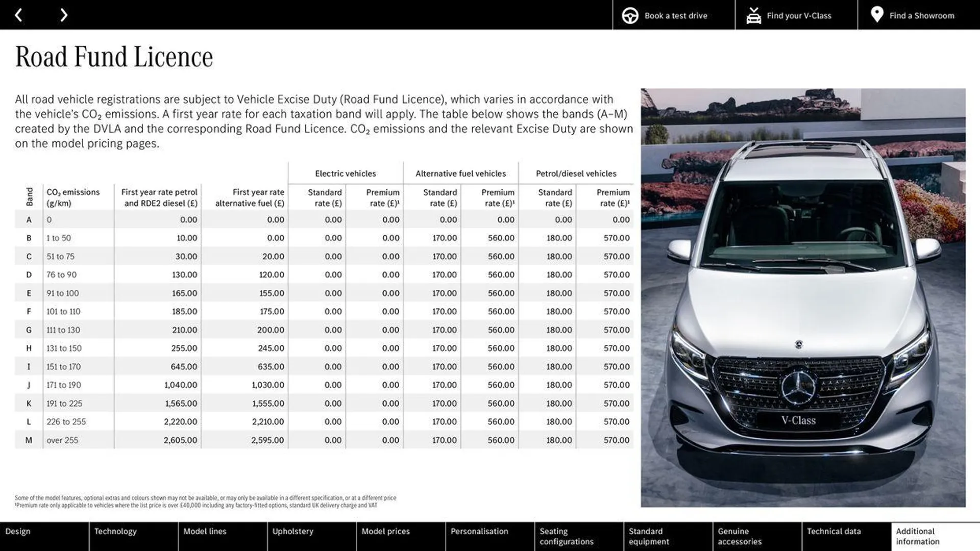The height and width of the screenshot is (551, 980).
Task: Click band letter H
Action: click(x=29, y=348)
